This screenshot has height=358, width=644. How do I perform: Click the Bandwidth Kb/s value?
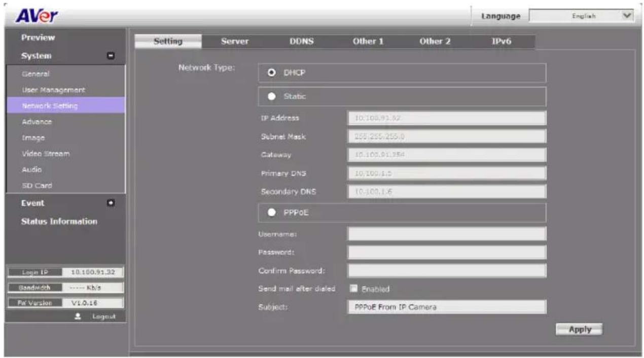click(93, 288)
